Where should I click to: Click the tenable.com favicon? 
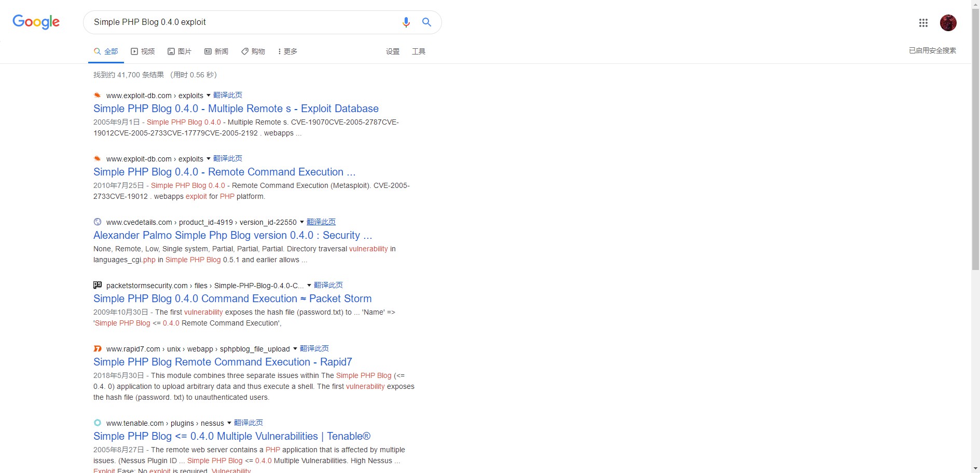[x=97, y=423]
